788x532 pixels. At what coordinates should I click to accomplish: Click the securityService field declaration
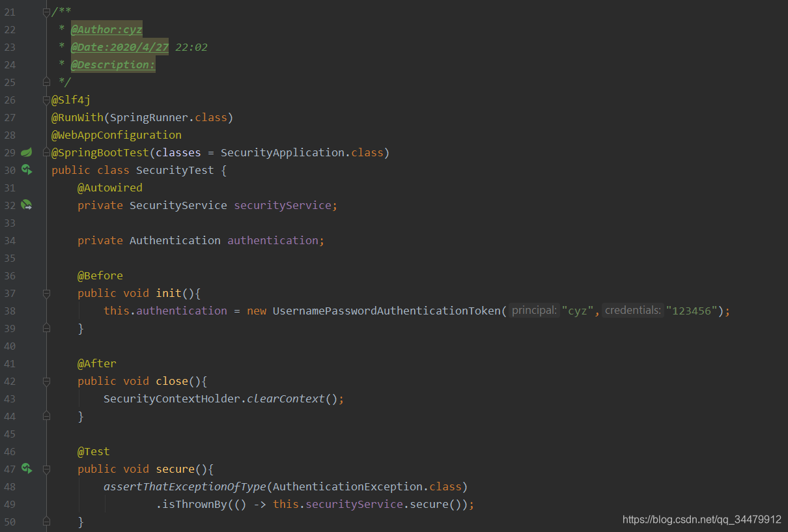click(283, 205)
